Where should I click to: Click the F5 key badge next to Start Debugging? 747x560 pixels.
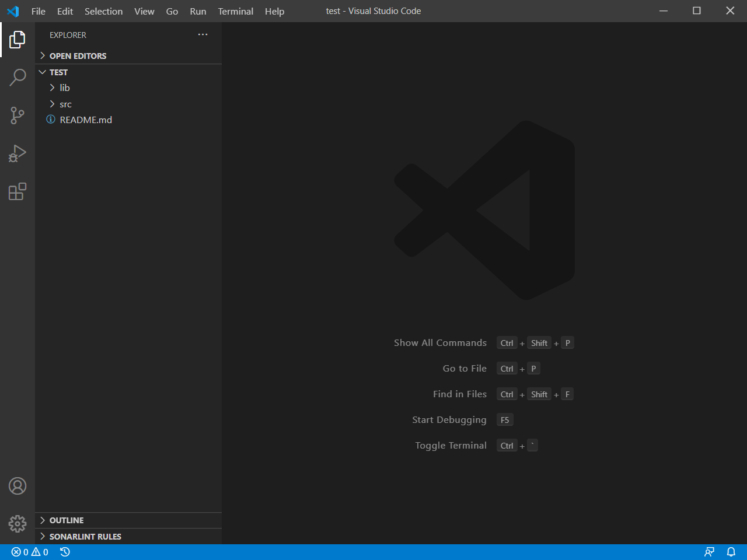click(504, 419)
